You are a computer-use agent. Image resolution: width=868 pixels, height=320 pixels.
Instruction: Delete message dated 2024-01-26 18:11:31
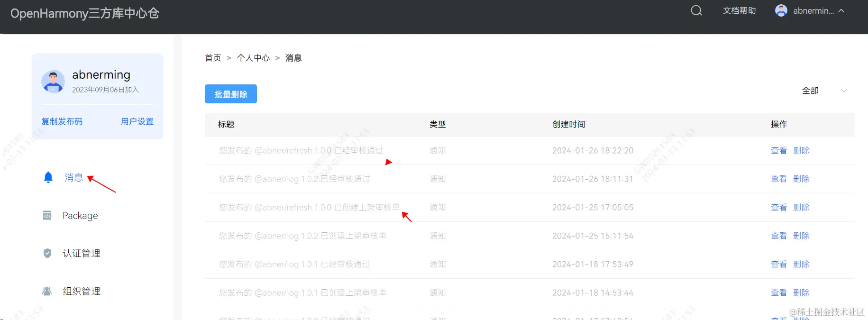pyautogui.click(x=802, y=179)
